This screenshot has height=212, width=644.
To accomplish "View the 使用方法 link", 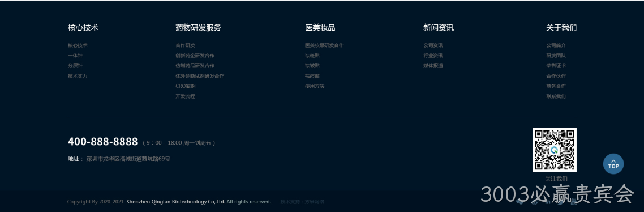I will [x=315, y=87].
